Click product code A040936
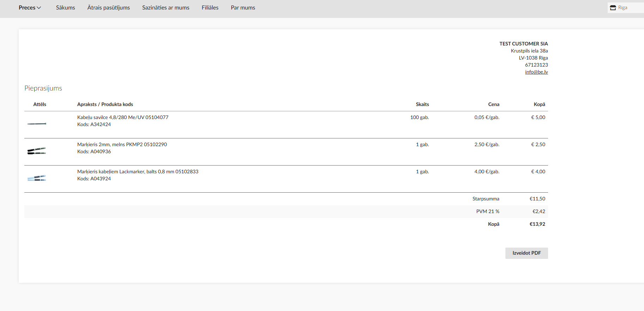The width and height of the screenshot is (644, 311). click(94, 151)
